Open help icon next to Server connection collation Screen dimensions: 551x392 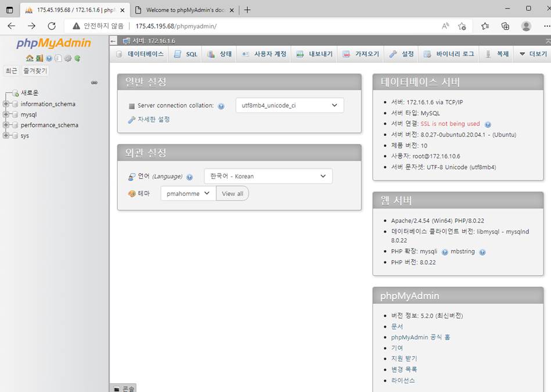click(x=221, y=106)
